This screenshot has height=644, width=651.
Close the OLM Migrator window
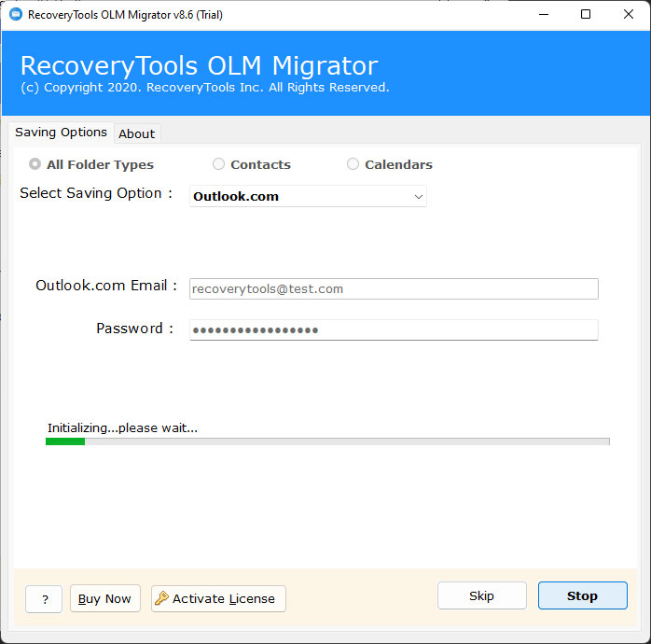click(x=629, y=15)
